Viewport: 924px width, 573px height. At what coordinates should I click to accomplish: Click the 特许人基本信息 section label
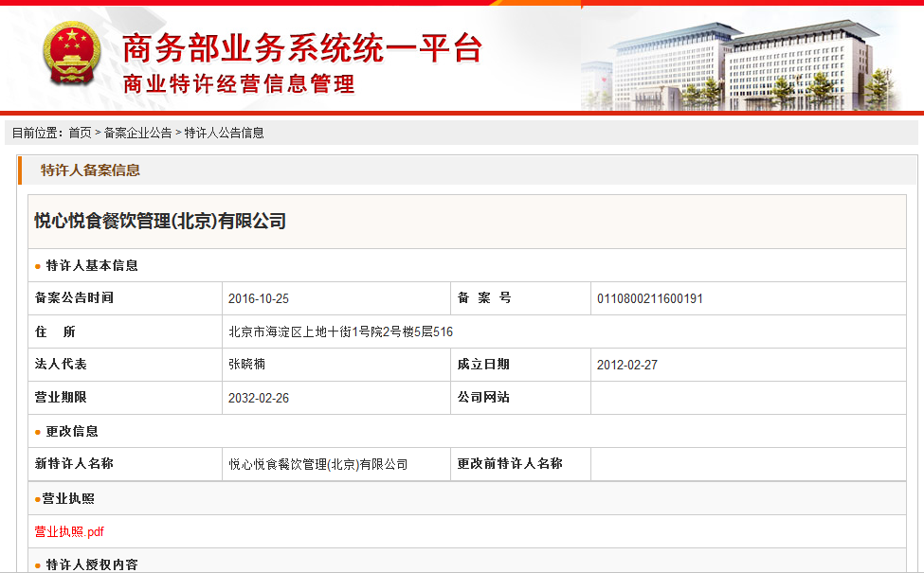coord(92,265)
